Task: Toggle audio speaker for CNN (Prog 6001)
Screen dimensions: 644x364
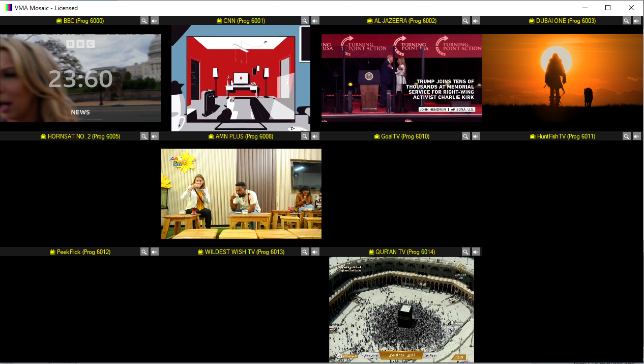Action: pos(315,21)
